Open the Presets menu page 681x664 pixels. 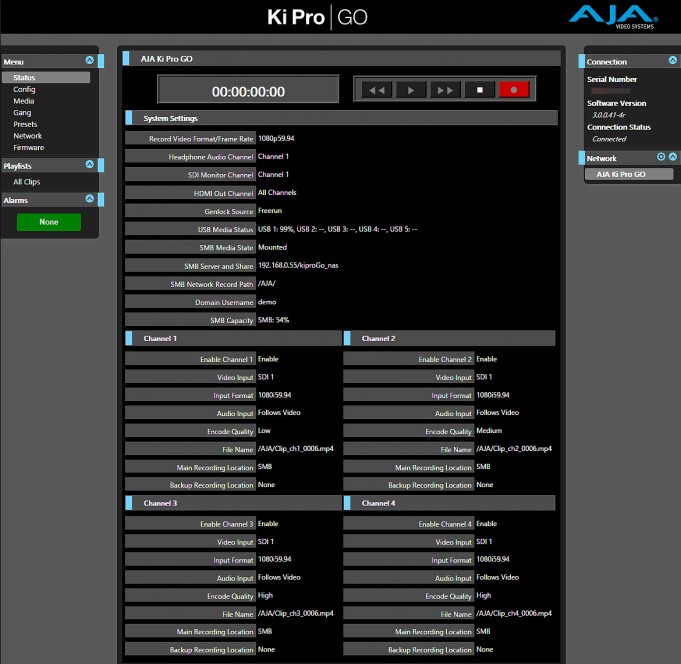[25, 124]
